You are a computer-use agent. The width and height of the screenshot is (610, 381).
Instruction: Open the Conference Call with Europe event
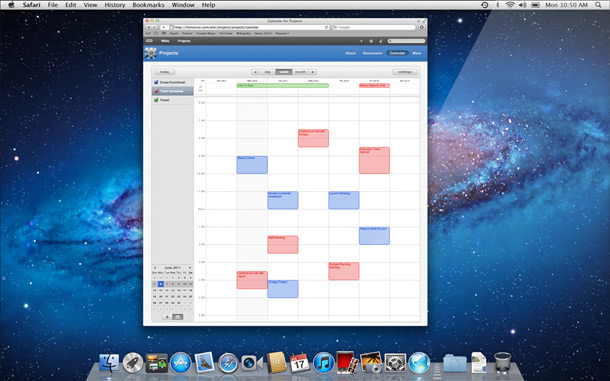click(x=313, y=138)
